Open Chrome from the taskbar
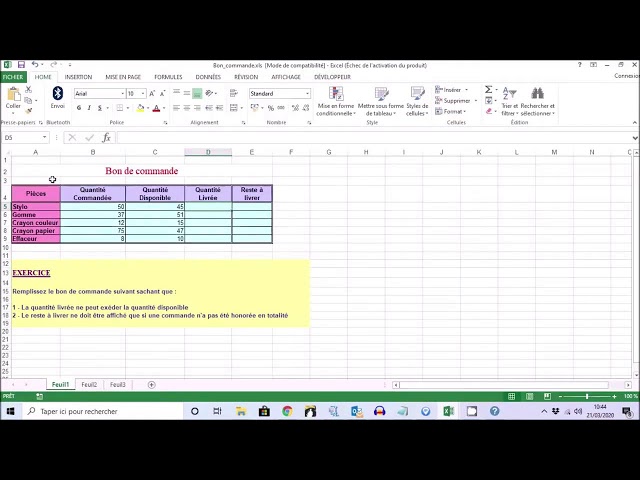 [287, 411]
